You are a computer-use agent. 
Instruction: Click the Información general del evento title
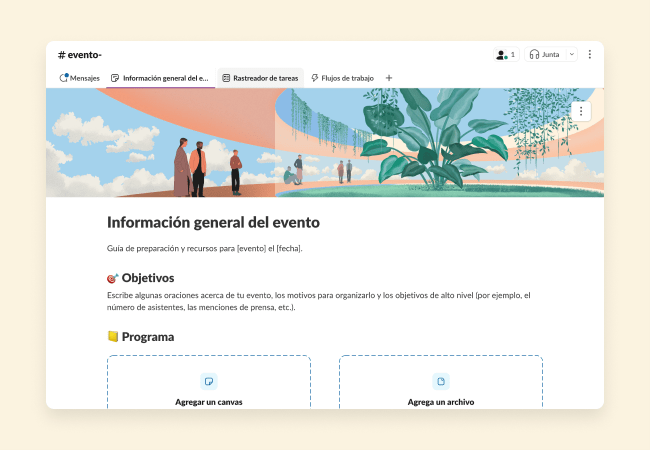(x=213, y=222)
